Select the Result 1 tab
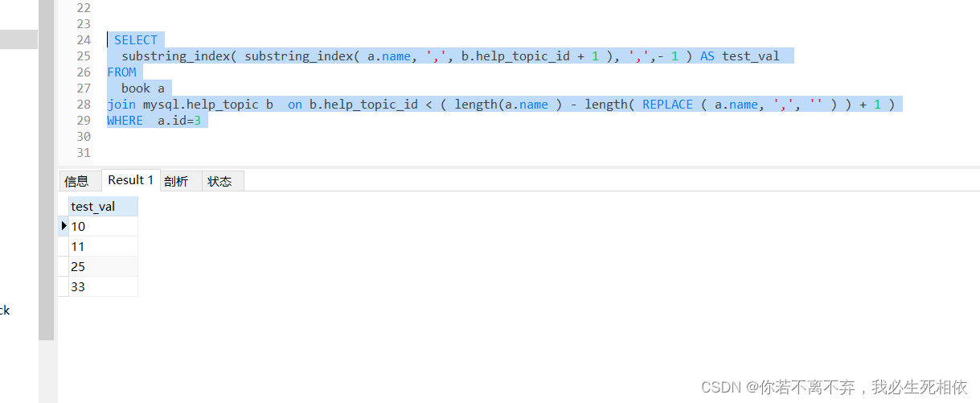Screen dimensions: 980x403 click(130, 180)
